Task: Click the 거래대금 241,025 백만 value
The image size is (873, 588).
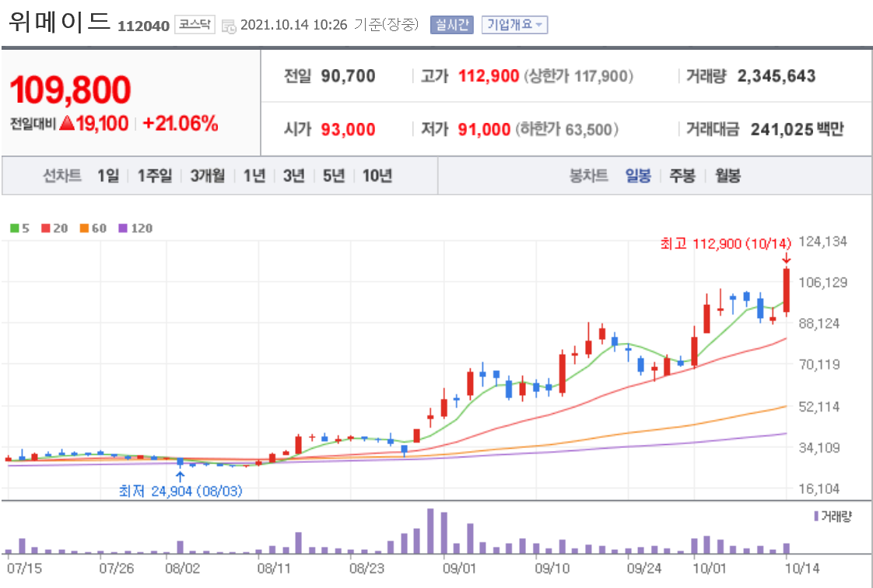Action: 798,130
